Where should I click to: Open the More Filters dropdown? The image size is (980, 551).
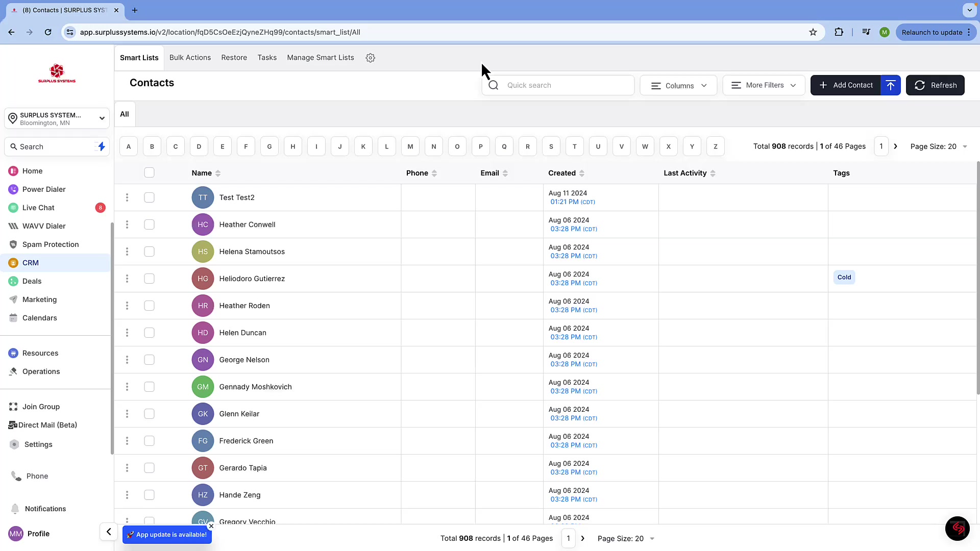(764, 85)
